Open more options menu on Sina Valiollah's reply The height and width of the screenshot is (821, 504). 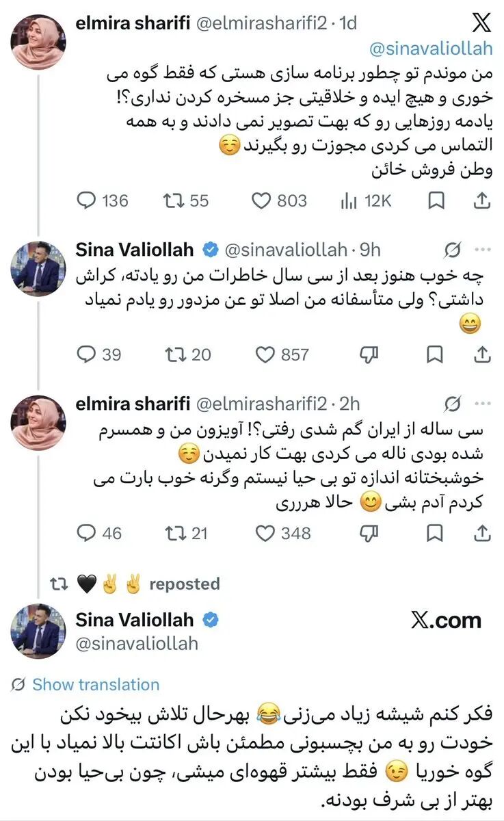[482, 250]
